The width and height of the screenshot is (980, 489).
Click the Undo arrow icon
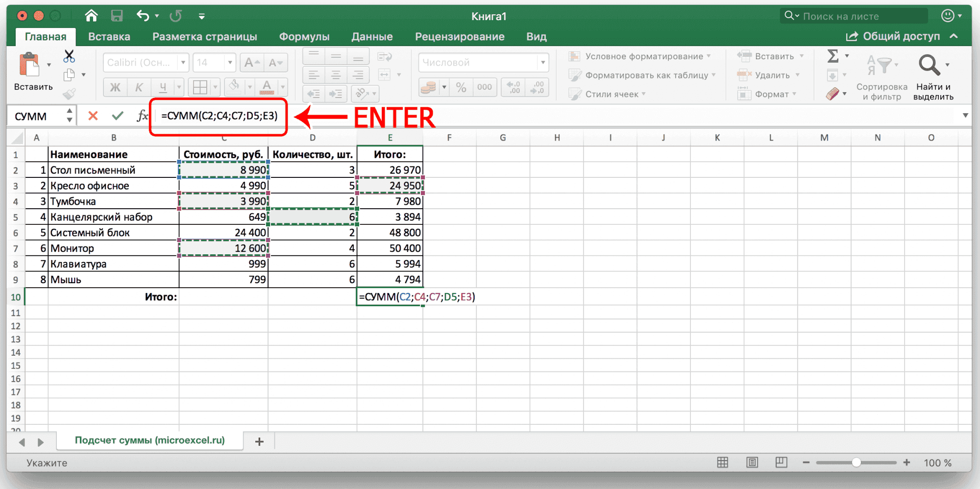tap(143, 16)
